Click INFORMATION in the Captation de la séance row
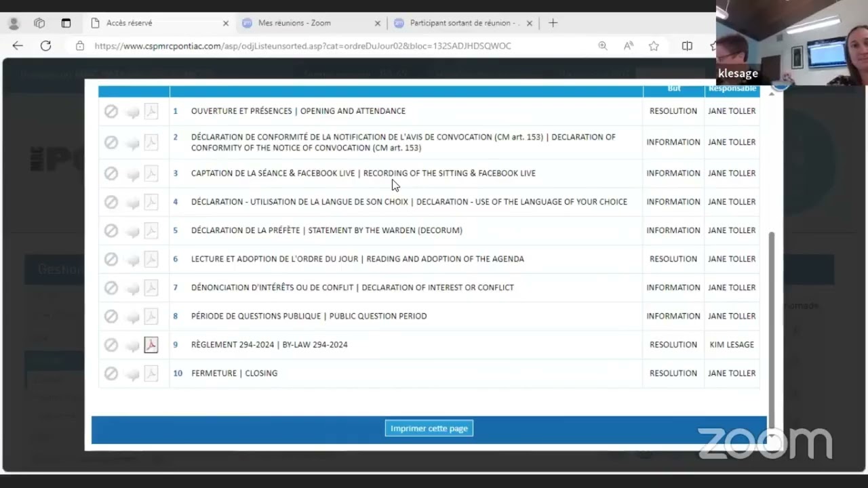This screenshot has width=868, height=488. [673, 174]
